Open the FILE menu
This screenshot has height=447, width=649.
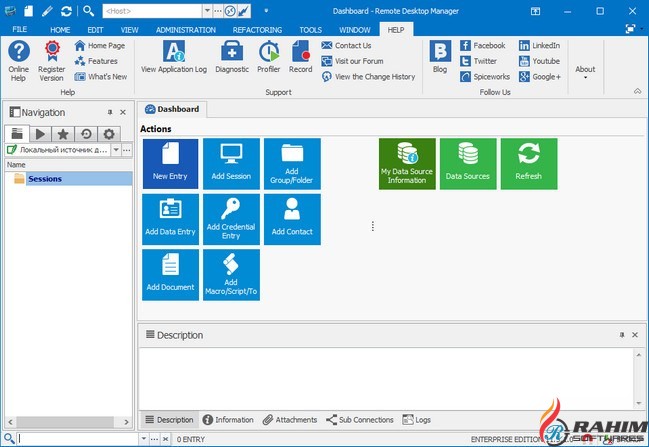pyautogui.click(x=19, y=29)
